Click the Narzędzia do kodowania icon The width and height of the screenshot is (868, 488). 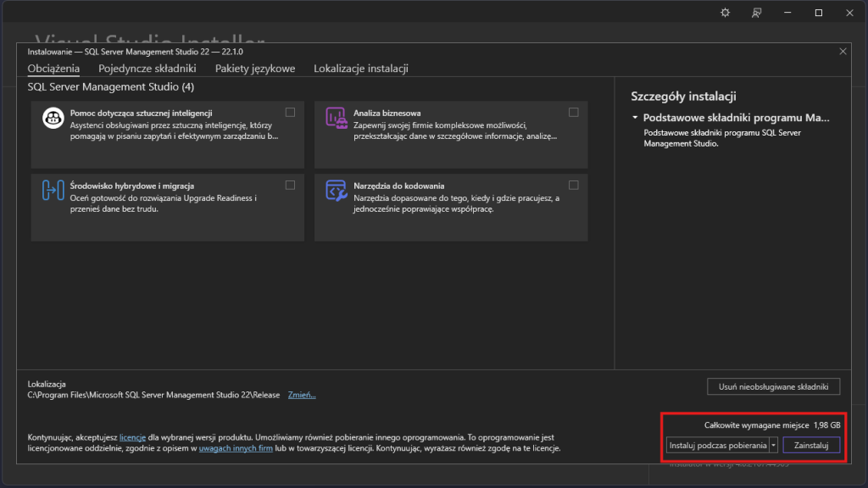click(x=337, y=191)
